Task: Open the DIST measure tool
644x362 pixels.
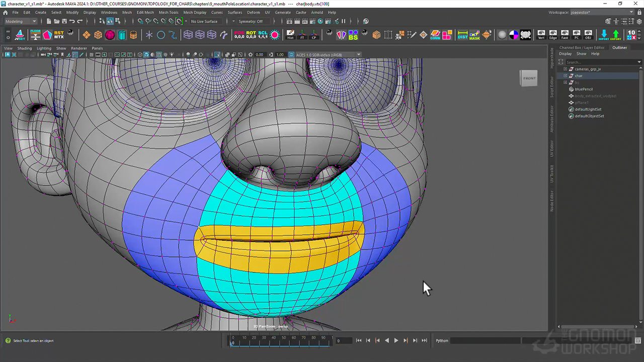Action: (x=462, y=35)
